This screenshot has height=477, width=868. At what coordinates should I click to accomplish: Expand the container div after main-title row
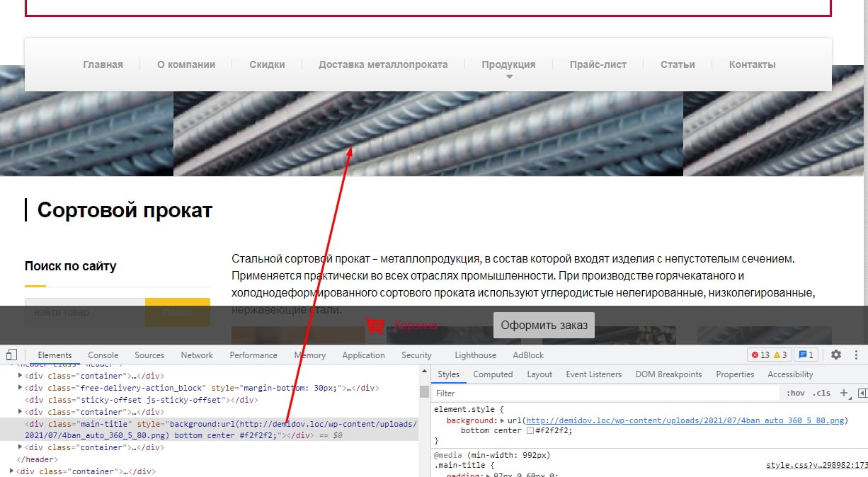click(20, 447)
